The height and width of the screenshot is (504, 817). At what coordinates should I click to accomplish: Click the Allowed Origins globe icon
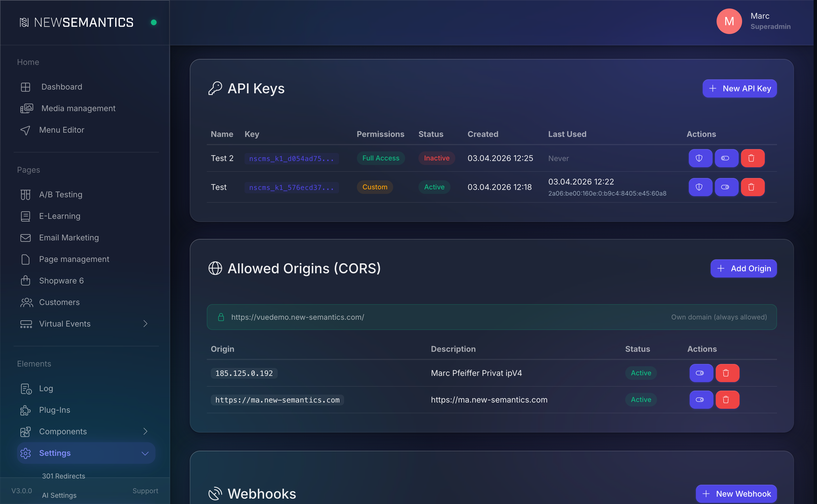[215, 268]
